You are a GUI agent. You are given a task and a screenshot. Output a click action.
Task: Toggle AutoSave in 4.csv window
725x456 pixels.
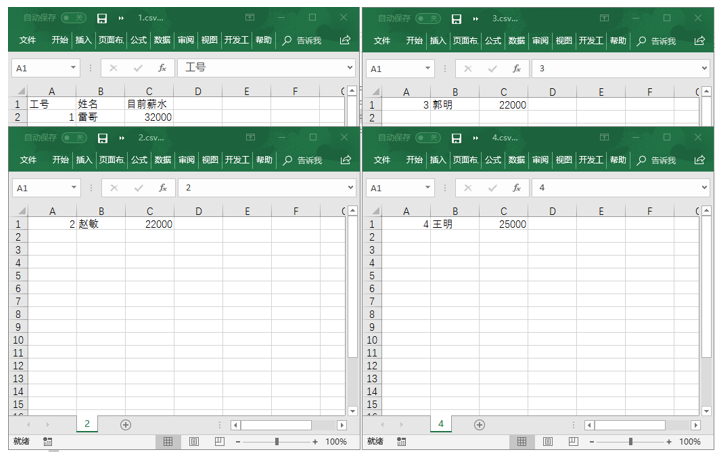coord(428,137)
